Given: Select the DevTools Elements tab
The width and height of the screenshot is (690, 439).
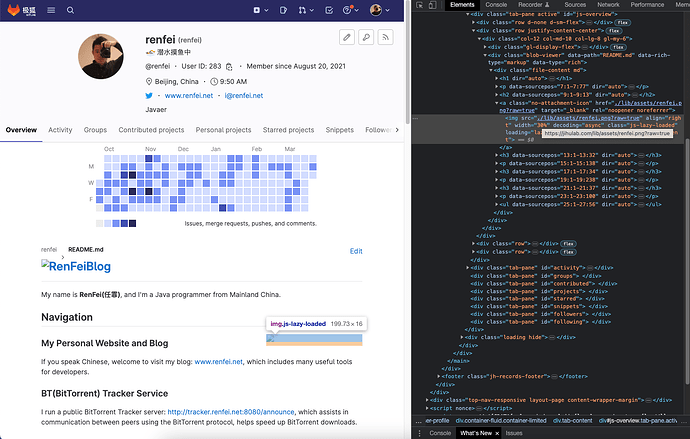Looking at the screenshot, I should (x=462, y=4).
